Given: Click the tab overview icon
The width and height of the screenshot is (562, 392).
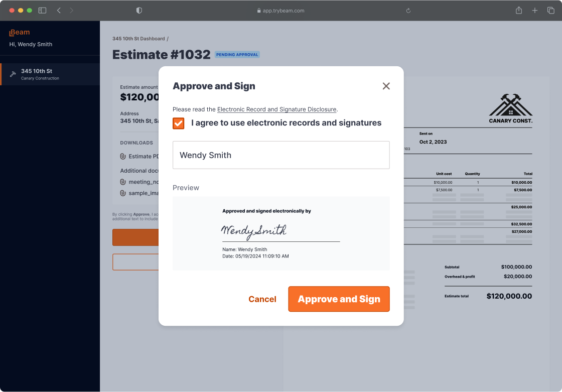Looking at the screenshot, I should [551, 10].
